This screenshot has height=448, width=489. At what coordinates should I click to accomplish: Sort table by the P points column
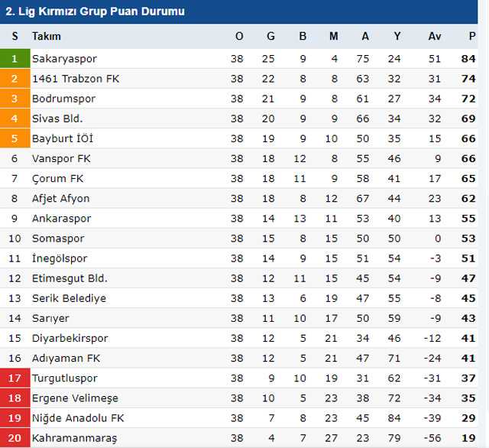pyautogui.click(x=472, y=36)
